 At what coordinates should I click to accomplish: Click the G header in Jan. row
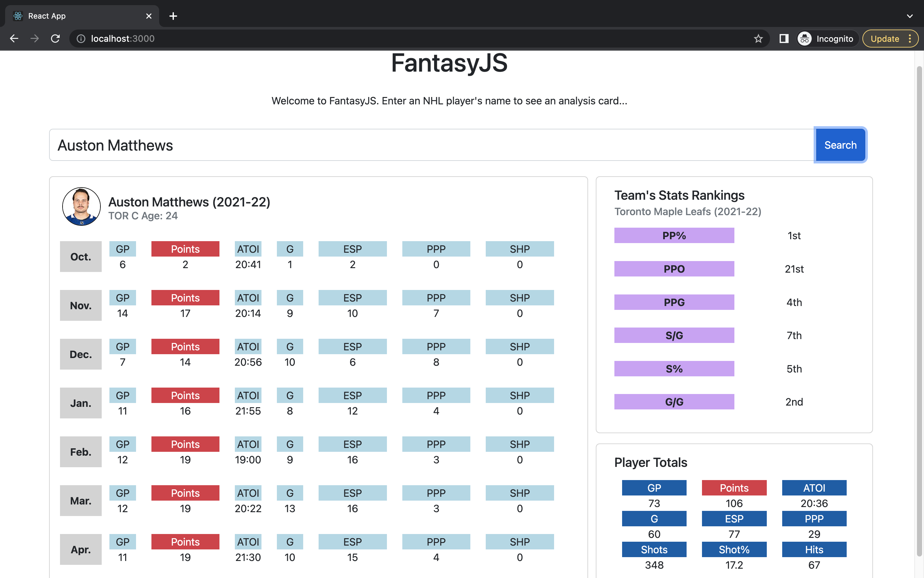click(290, 395)
